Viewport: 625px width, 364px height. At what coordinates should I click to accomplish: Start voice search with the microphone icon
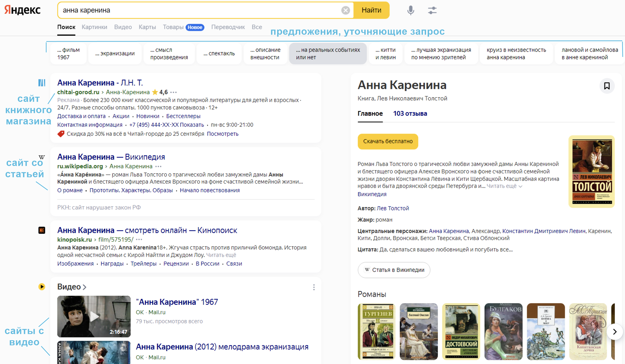[411, 10]
